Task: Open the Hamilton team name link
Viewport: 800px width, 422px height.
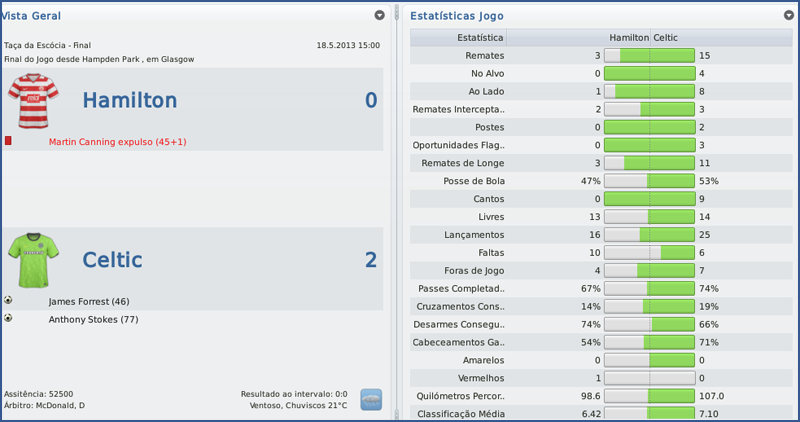Action: click(x=130, y=100)
